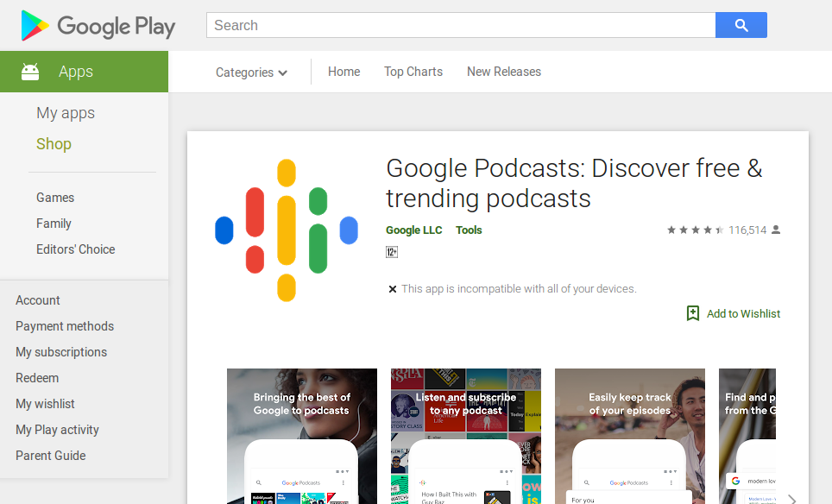
Task: Open My wishlist
Action: click(45, 404)
